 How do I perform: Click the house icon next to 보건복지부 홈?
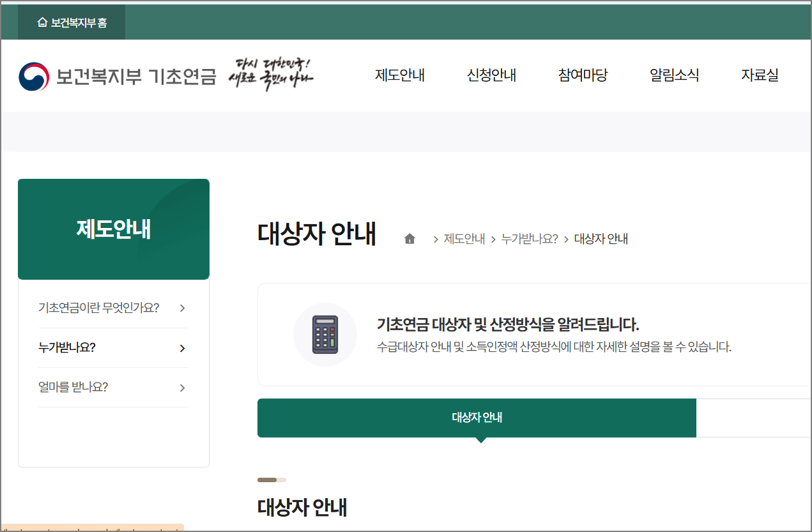tap(42, 22)
